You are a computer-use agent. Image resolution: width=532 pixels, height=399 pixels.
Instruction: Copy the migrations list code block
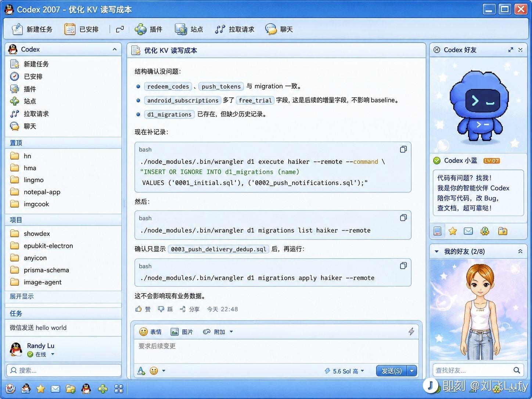pyautogui.click(x=403, y=218)
